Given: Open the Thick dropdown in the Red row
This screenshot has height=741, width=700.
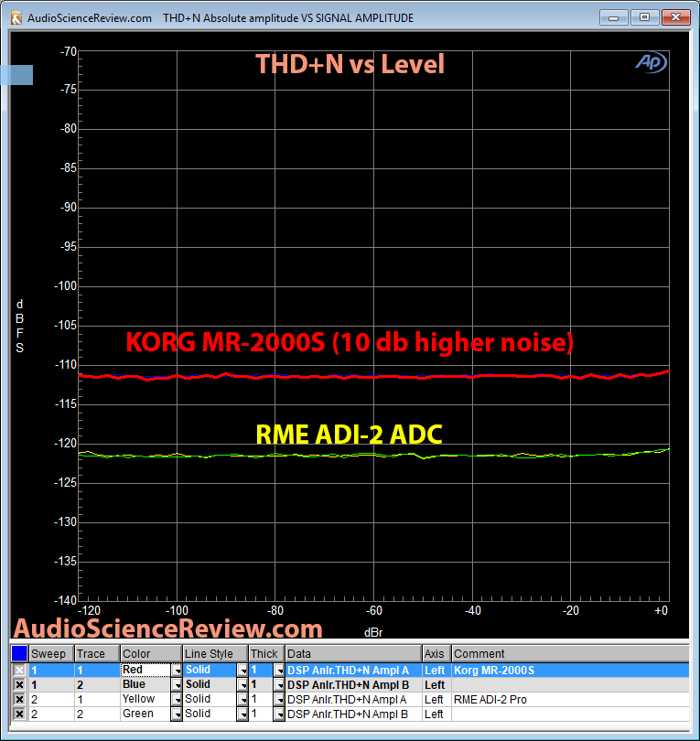Looking at the screenshot, I should (x=279, y=671).
